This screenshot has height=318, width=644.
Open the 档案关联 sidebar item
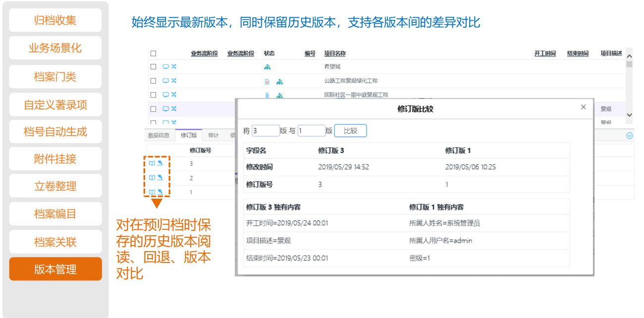pos(55,242)
